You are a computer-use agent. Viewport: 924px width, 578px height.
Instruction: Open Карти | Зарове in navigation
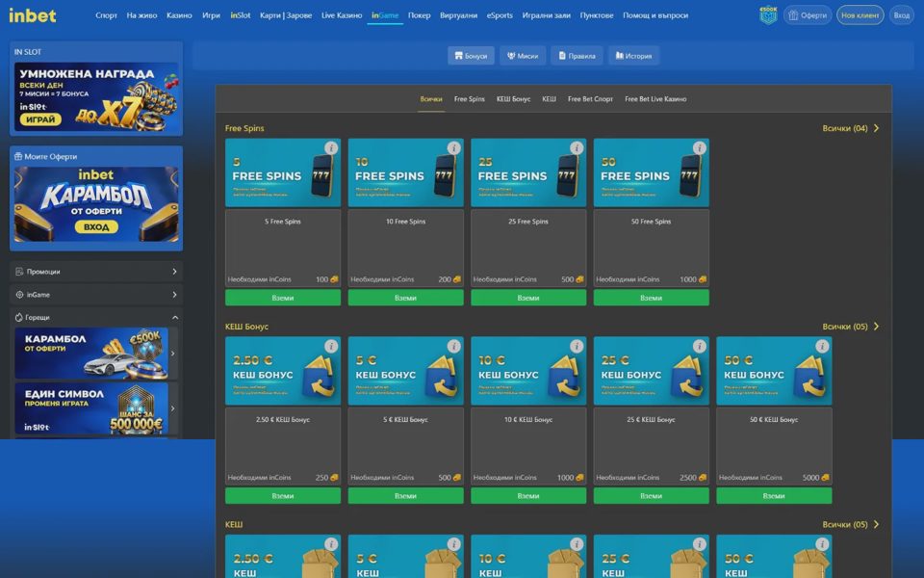pyautogui.click(x=286, y=15)
